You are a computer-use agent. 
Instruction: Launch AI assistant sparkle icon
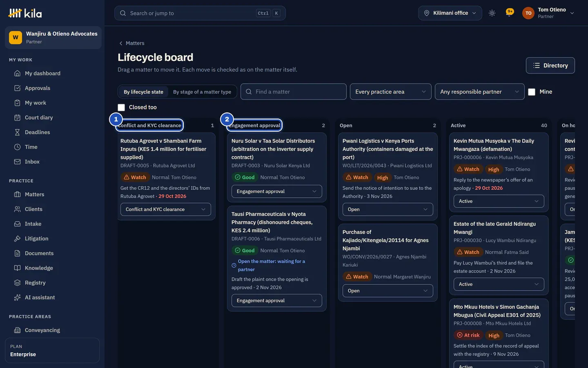pos(17,297)
